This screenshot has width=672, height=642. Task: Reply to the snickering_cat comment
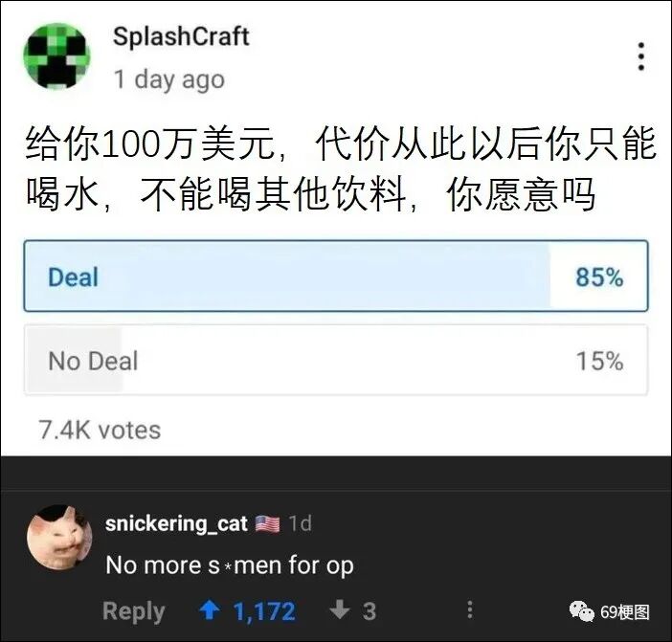pyautogui.click(x=134, y=610)
